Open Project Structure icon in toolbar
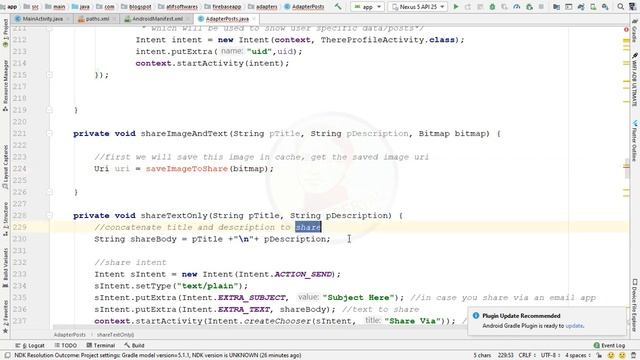Screen dimensions: 640x360 556,7
